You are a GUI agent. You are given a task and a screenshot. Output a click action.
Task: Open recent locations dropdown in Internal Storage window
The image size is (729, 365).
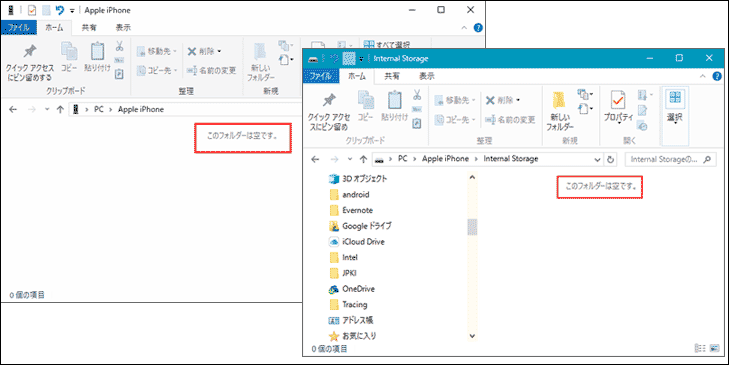pos(350,159)
